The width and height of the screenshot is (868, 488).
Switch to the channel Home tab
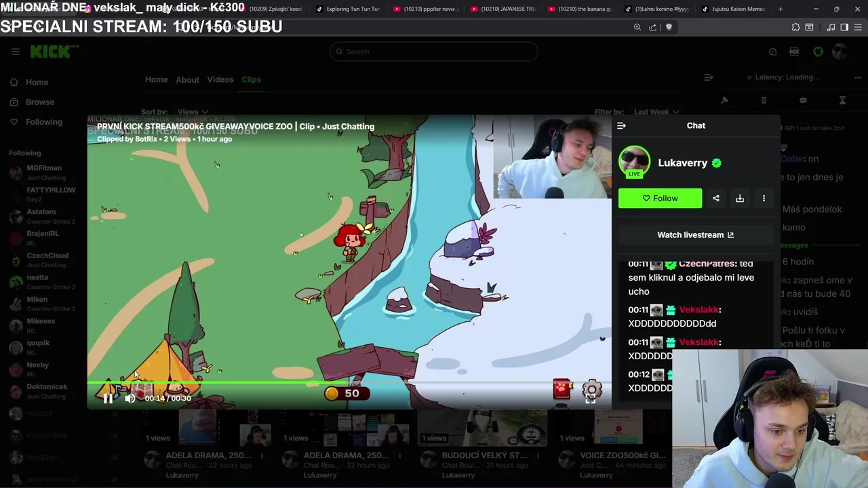tap(156, 79)
